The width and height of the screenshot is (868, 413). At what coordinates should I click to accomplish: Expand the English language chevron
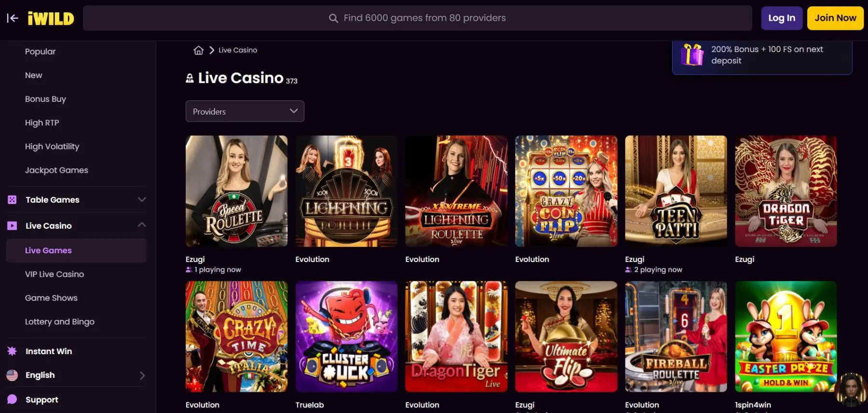coord(142,375)
